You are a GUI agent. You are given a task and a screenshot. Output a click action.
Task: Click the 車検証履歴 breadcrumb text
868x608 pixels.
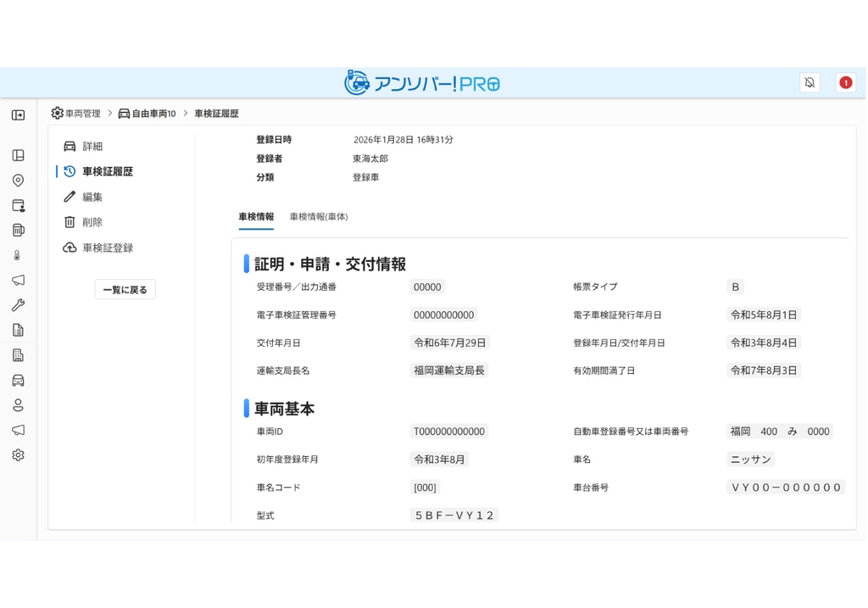point(216,114)
